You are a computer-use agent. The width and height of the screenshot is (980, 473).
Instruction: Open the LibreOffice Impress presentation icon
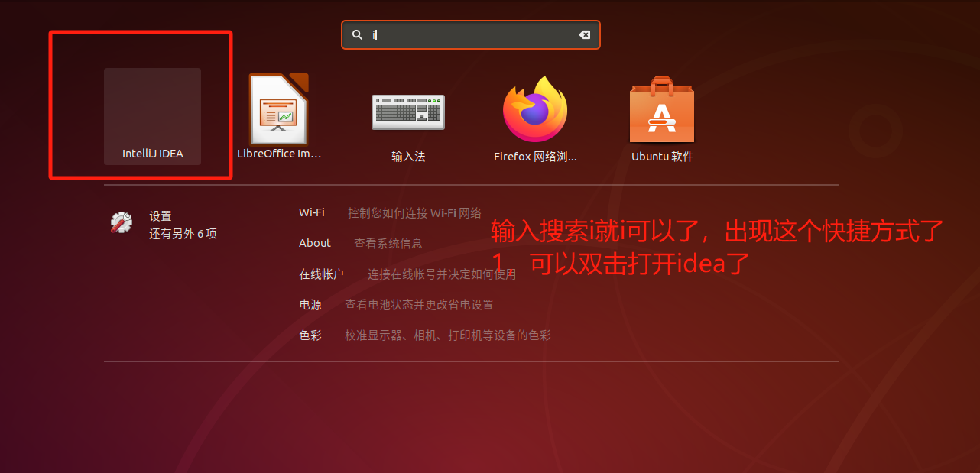coord(278,109)
